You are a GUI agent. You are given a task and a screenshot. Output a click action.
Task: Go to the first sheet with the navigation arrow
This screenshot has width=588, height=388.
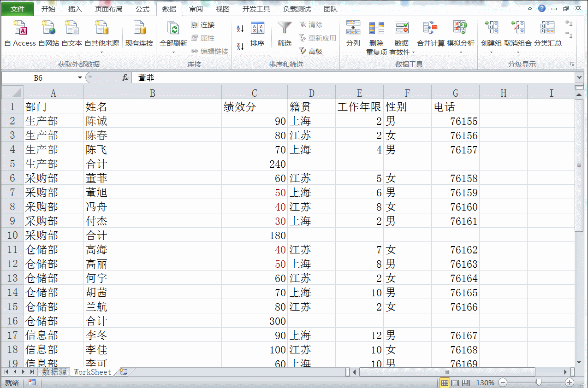(7, 371)
